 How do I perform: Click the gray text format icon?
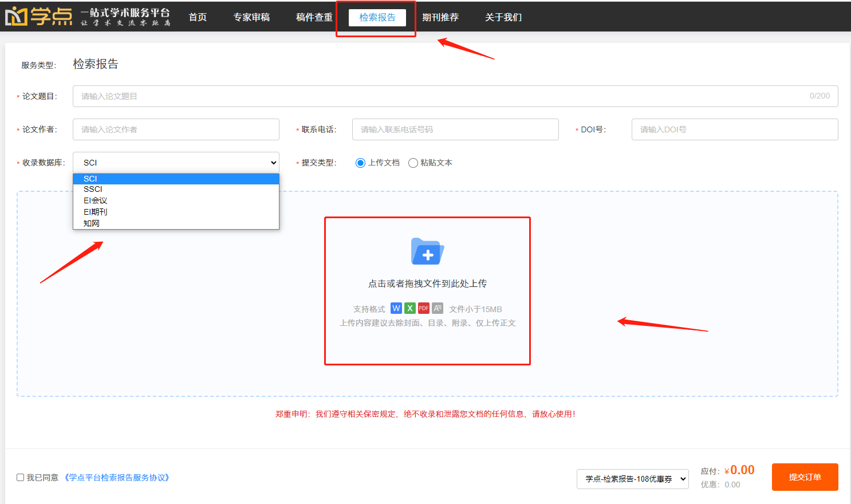coord(438,308)
